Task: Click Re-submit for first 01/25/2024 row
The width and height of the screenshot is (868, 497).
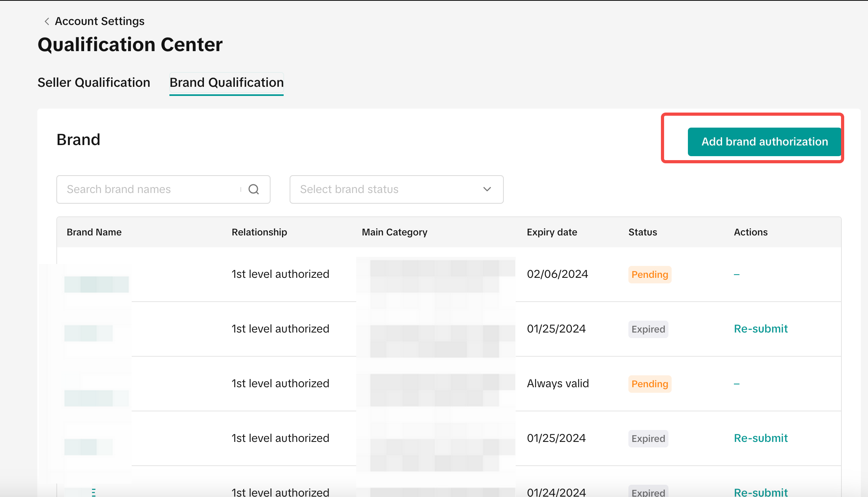Action: [x=760, y=329]
